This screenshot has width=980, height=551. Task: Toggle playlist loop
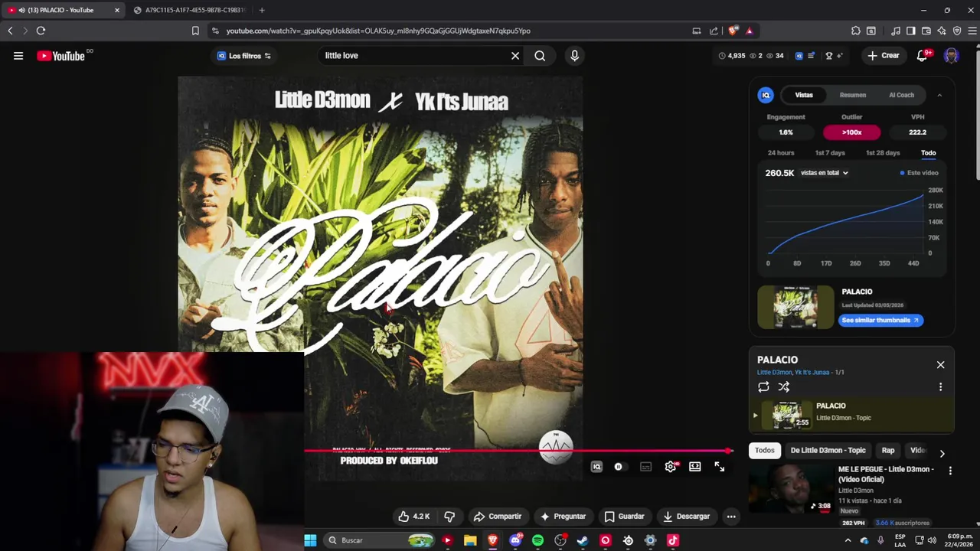pos(763,387)
